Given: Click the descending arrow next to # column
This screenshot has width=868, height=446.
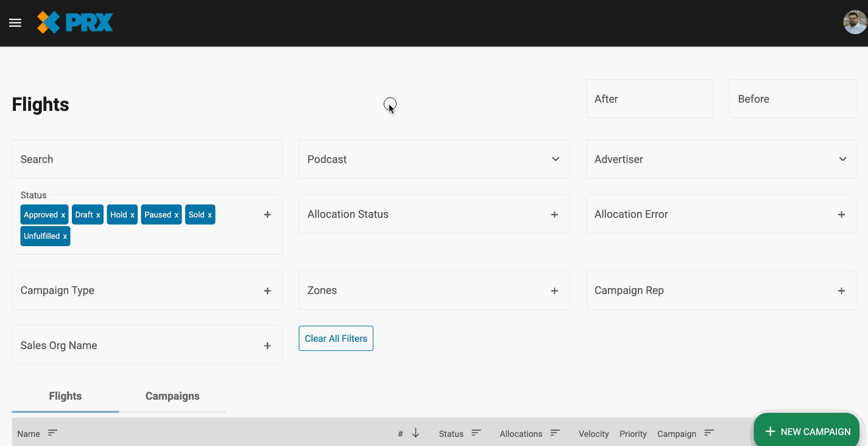Looking at the screenshot, I should (415, 433).
